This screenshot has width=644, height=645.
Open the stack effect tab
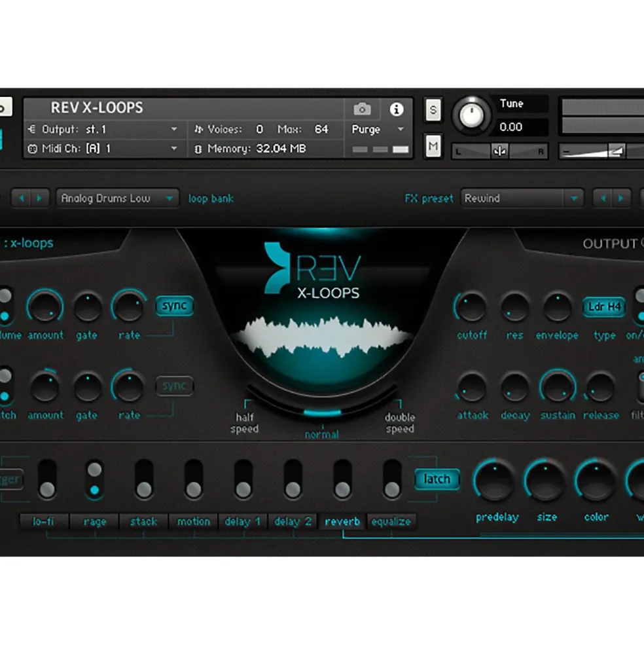tap(143, 522)
